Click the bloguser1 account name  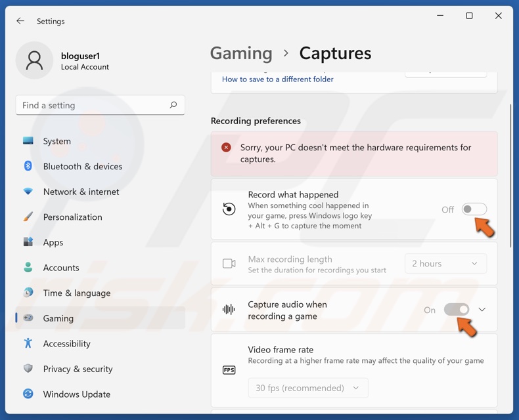tap(80, 56)
